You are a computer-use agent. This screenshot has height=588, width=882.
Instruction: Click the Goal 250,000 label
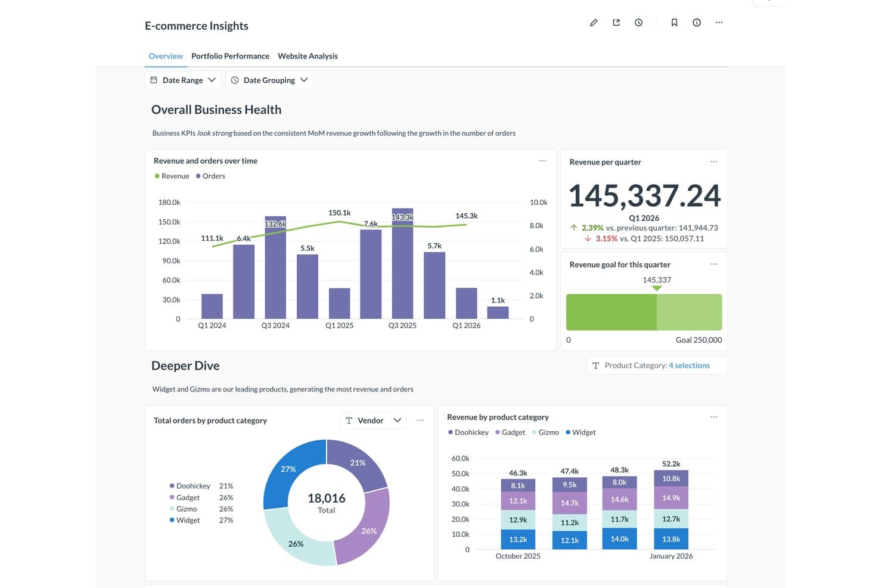pos(698,340)
